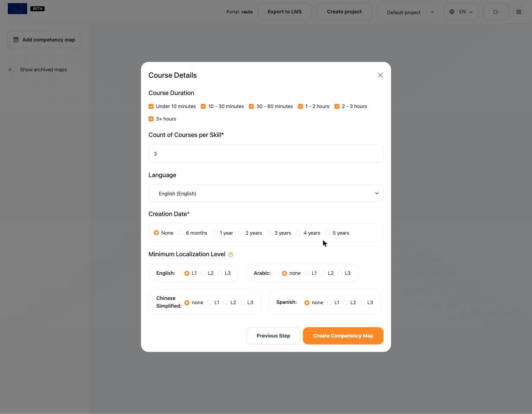Viewport: 532px width, 414px height.
Task: Click Export to LMS button
Action: [x=285, y=12]
